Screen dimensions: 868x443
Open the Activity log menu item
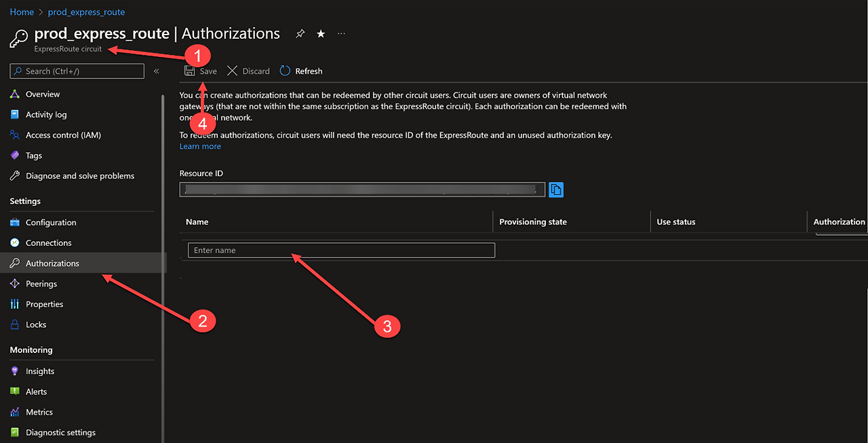(46, 114)
